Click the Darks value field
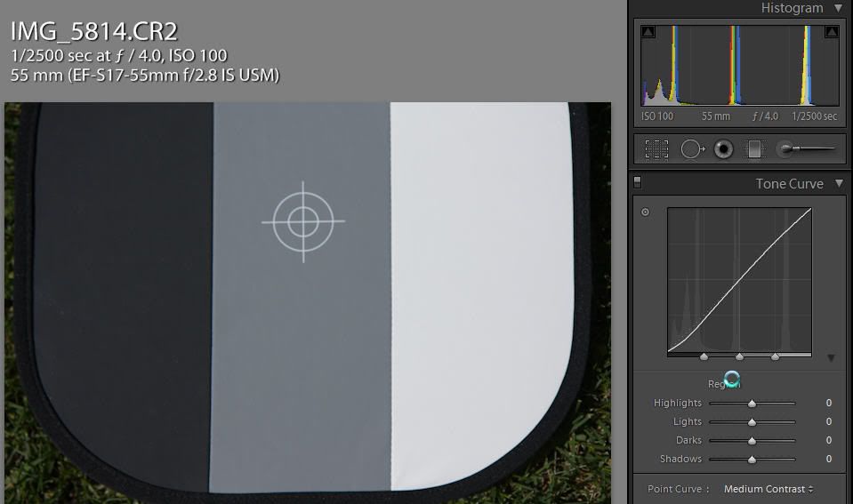This screenshot has height=504, width=853. (x=827, y=441)
